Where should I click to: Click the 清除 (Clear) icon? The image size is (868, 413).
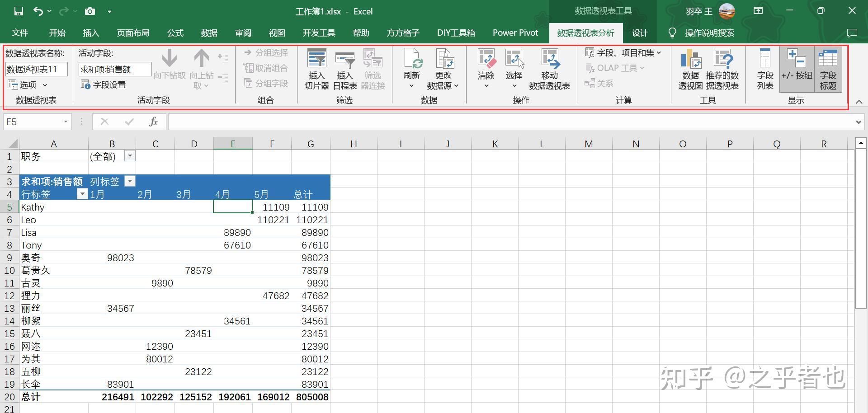click(486, 68)
